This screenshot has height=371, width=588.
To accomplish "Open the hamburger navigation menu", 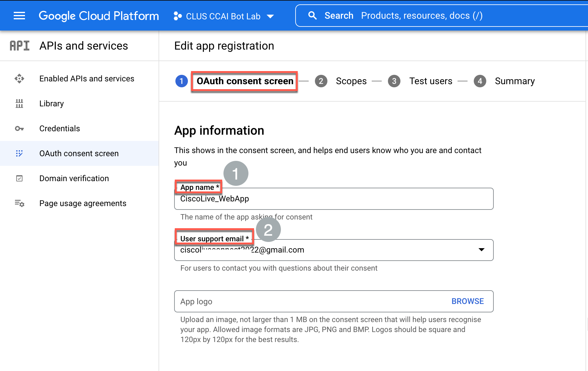I will pos(19,16).
